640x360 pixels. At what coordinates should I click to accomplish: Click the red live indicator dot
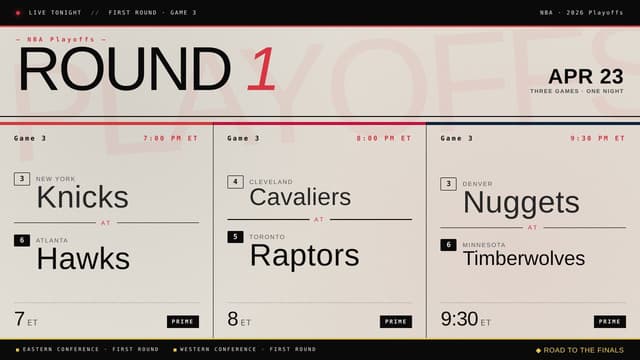click(x=18, y=13)
